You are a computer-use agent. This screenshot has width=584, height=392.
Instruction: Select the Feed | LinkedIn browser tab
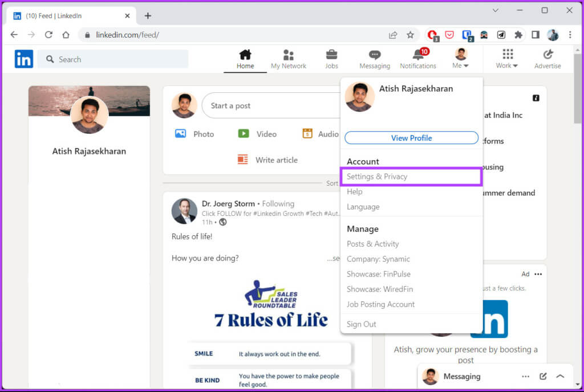(x=70, y=15)
